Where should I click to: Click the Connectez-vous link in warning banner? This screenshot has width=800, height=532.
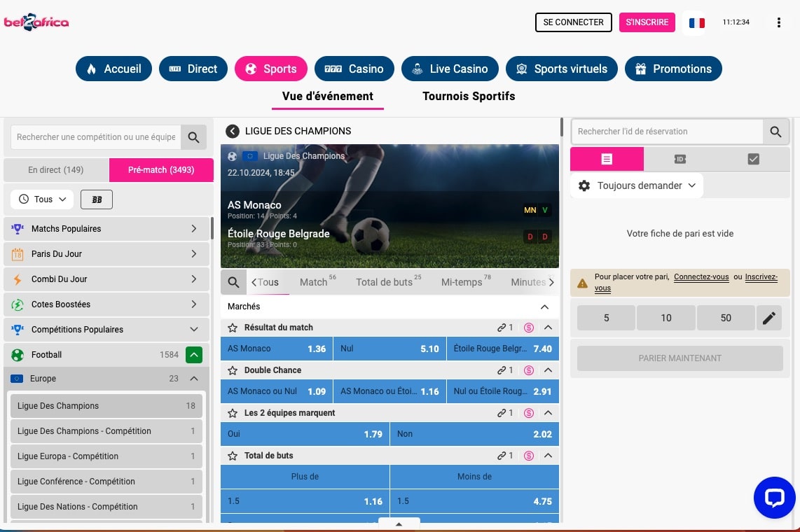[x=701, y=276]
